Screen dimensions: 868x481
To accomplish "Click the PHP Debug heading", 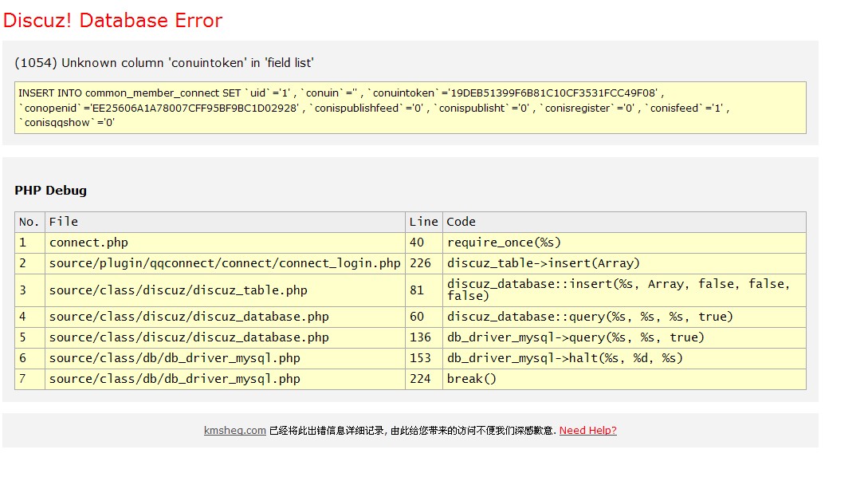I will [x=50, y=191].
